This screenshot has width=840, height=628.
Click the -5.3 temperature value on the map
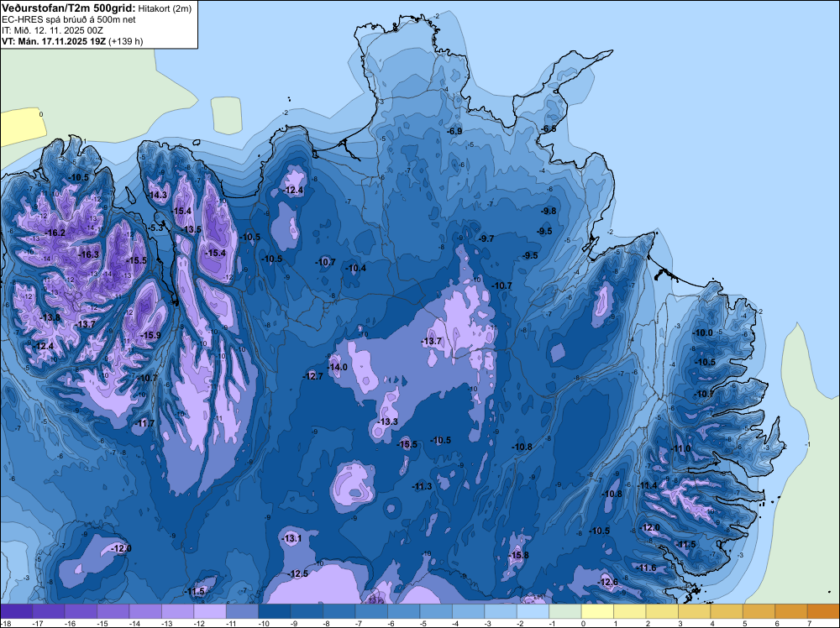pos(155,228)
